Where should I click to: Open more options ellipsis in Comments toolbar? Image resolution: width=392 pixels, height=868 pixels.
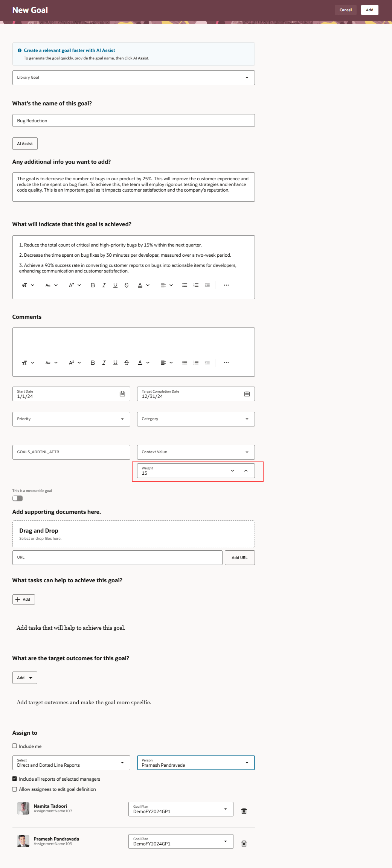[x=226, y=363]
